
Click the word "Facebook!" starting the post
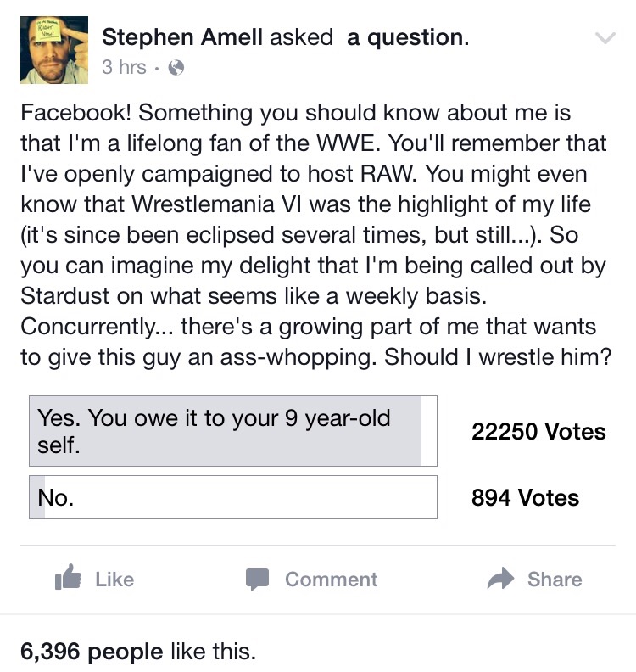pos(69,113)
